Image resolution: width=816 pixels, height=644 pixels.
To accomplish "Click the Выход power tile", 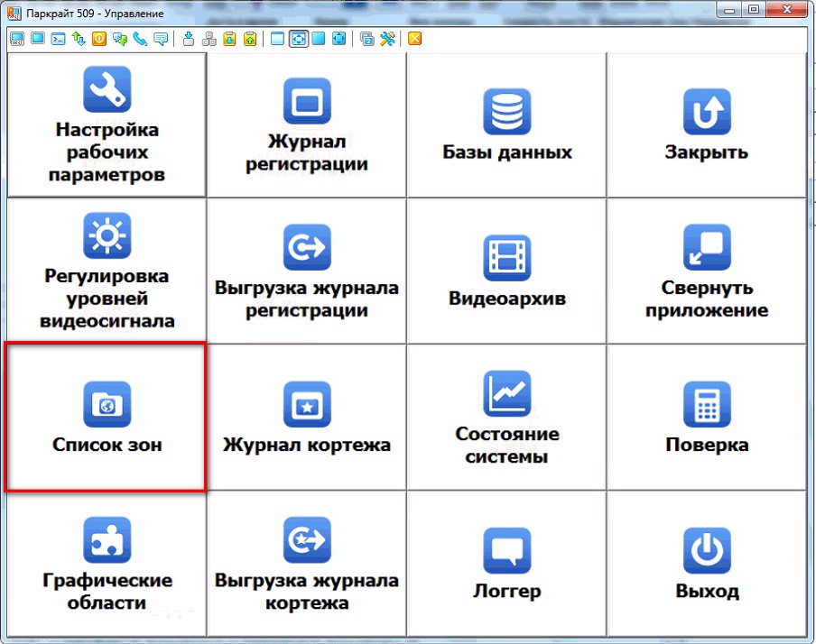I will (706, 564).
